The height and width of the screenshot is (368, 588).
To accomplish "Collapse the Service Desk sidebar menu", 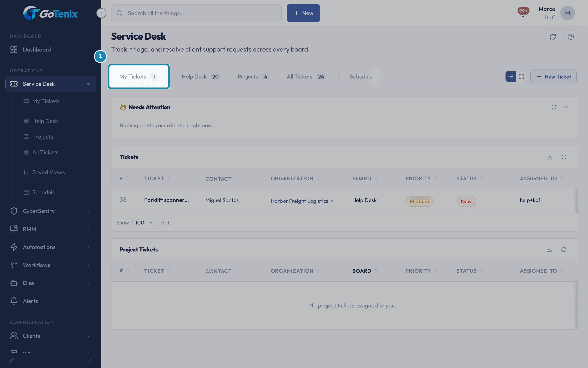I will 88,84.
